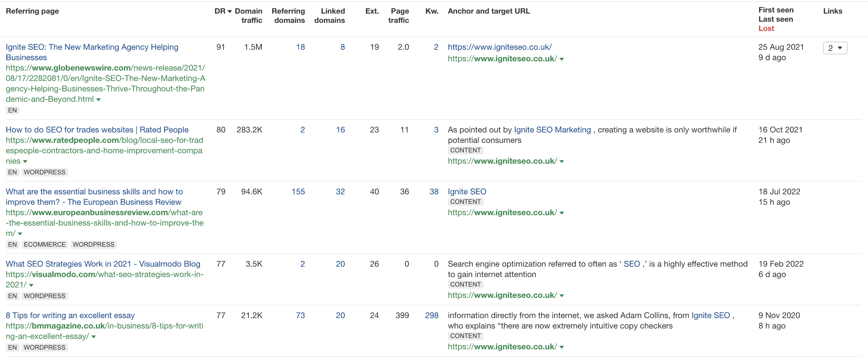
Task: Click the WORDPRESS tag in the Visualmodo row
Action: (44, 296)
